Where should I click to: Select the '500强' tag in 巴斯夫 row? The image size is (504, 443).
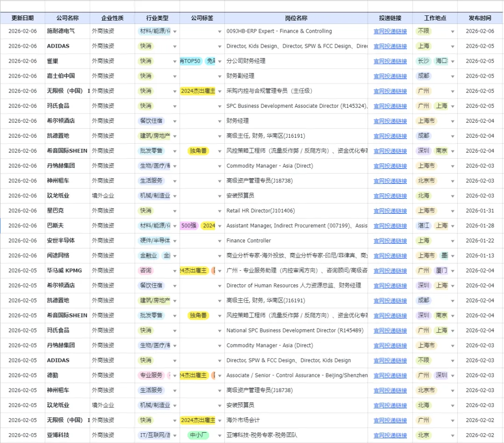tap(189, 225)
